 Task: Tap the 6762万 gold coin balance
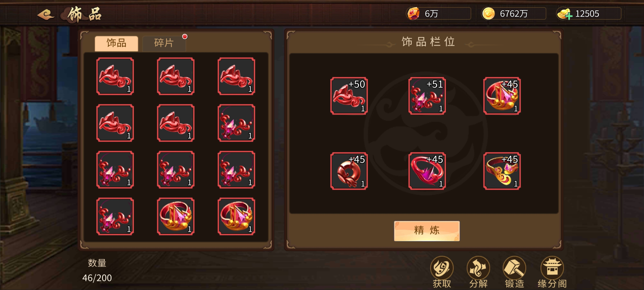pyautogui.click(x=514, y=14)
